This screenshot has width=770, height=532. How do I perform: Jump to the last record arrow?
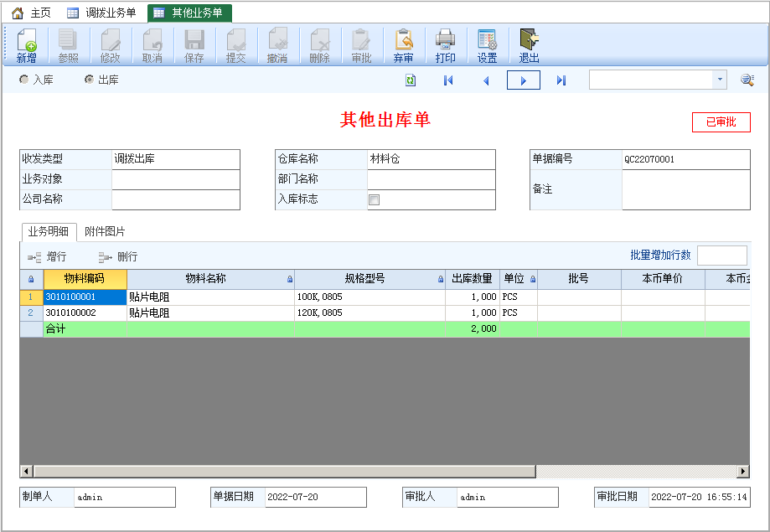click(561, 80)
